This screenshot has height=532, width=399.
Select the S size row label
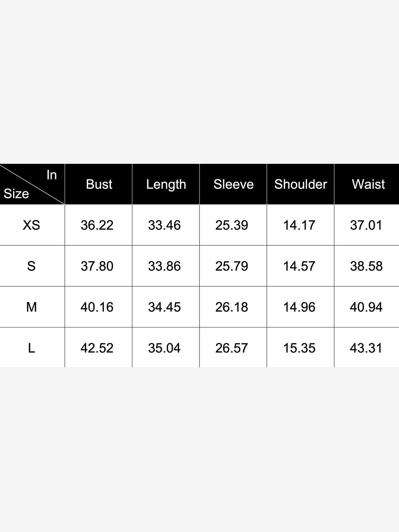[31, 266]
